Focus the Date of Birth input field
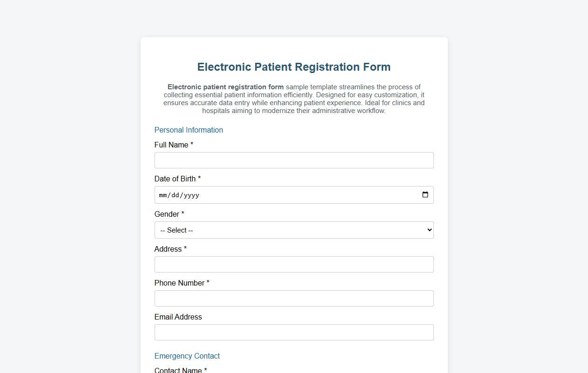The height and width of the screenshot is (373, 588). coord(279,195)
